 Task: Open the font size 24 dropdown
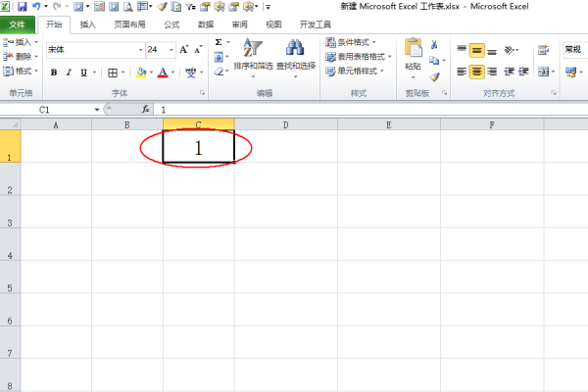171,50
